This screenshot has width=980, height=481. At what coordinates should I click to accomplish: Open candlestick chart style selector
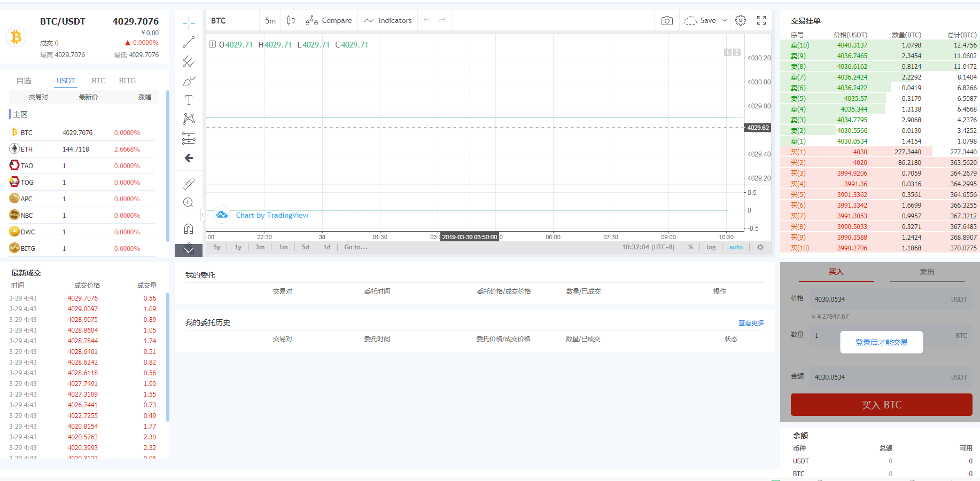pos(291,20)
